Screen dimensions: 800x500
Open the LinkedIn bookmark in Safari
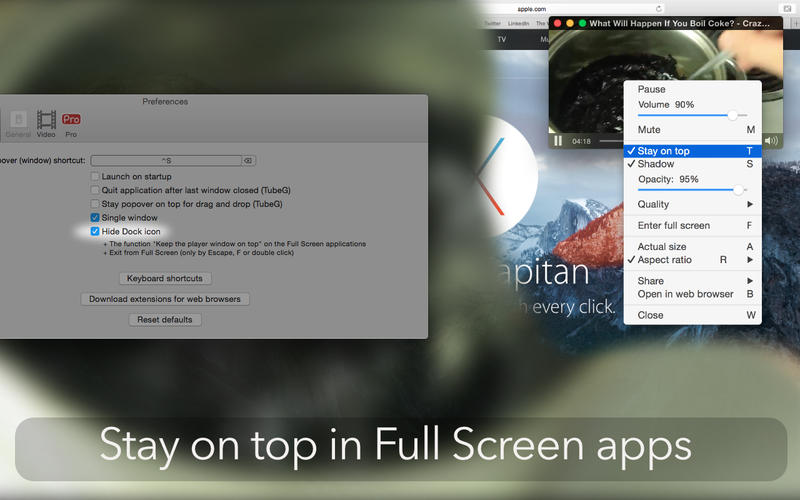pyautogui.click(x=518, y=23)
